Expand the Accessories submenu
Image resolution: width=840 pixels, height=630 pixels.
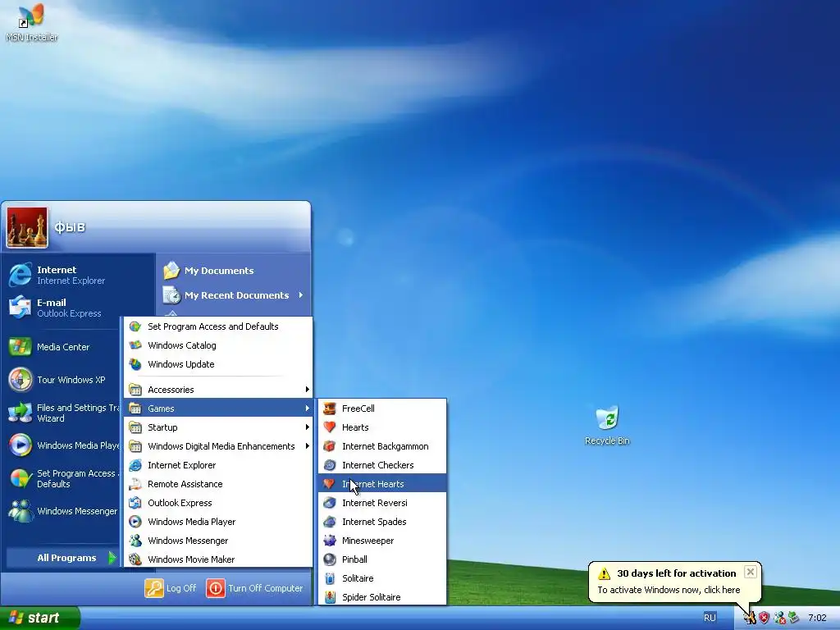tap(218, 390)
